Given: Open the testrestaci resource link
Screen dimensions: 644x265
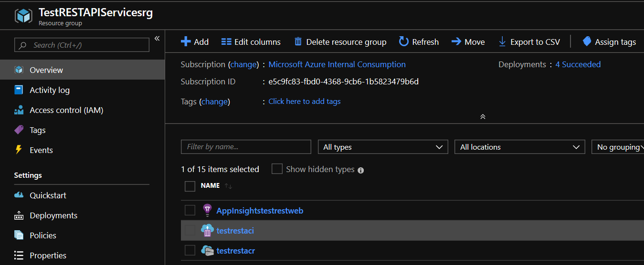Looking at the screenshot, I should [x=235, y=231].
